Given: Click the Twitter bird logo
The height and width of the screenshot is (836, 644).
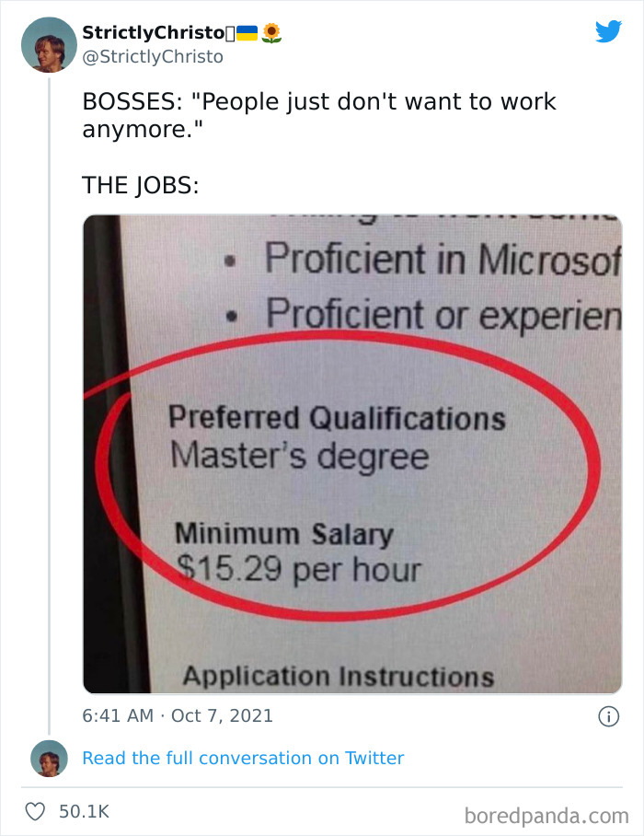Looking at the screenshot, I should [x=608, y=32].
